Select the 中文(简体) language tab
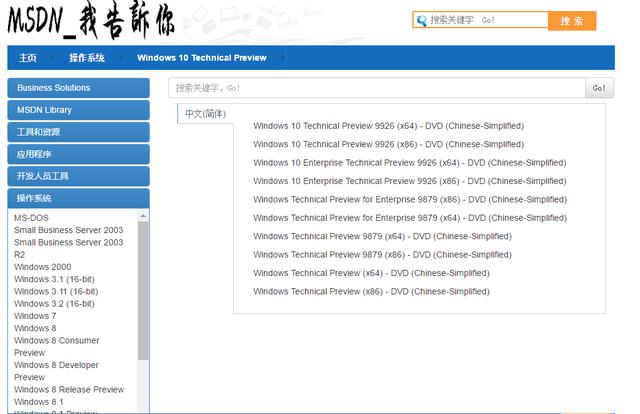The height and width of the screenshot is (414, 640). (x=205, y=114)
